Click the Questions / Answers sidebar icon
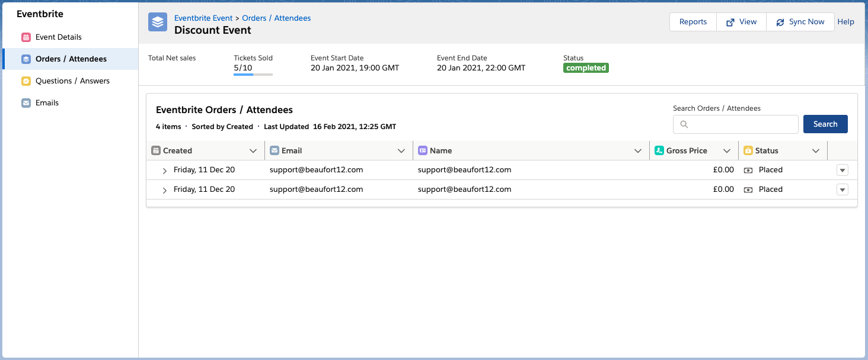Viewport: 868px width, 360px height. point(26,81)
